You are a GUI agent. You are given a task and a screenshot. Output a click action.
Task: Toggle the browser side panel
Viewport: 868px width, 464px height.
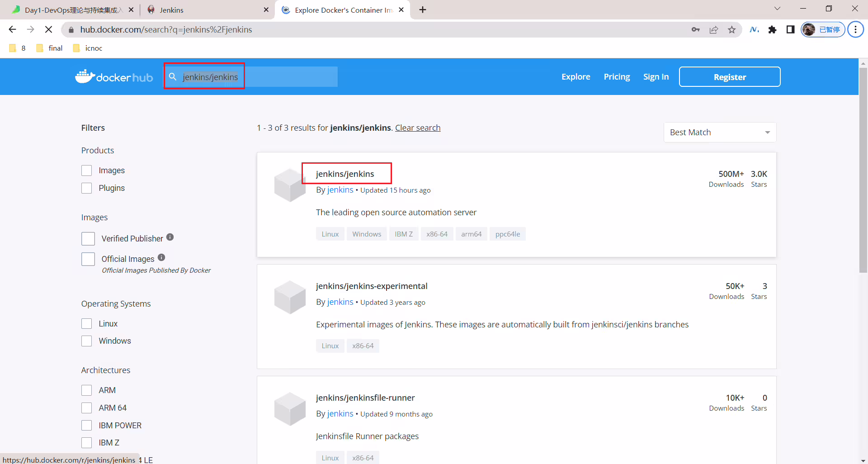790,30
